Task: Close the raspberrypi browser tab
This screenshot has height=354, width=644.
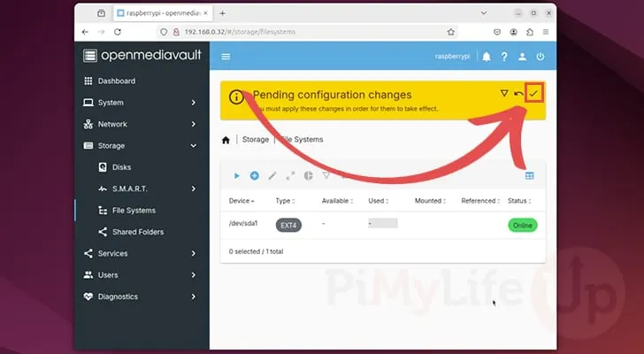Action: [x=206, y=13]
